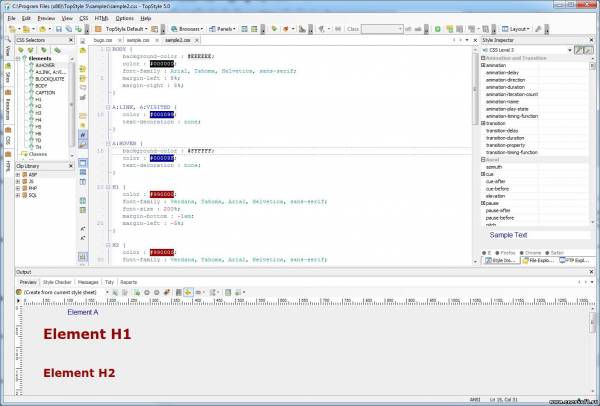Click the yellow grid icon right of Panels
This screenshot has width=600, height=406.
click(254, 29)
